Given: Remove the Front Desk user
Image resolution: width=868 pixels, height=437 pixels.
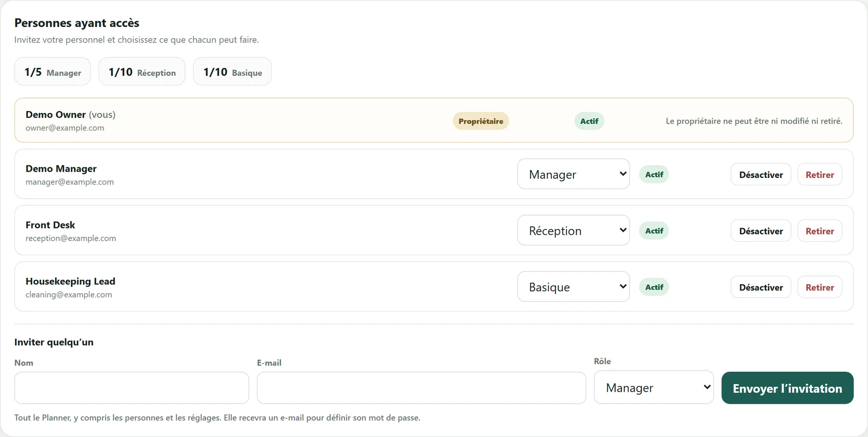Looking at the screenshot, I should coord(820,231).
